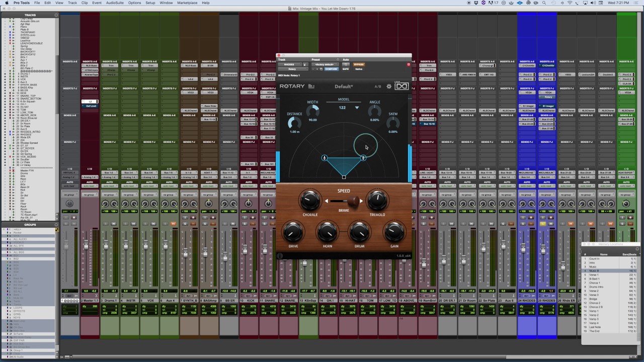
Task: Toggle the plugin BYPASS button
Action: pyautogui.click(x=359, y=64)
